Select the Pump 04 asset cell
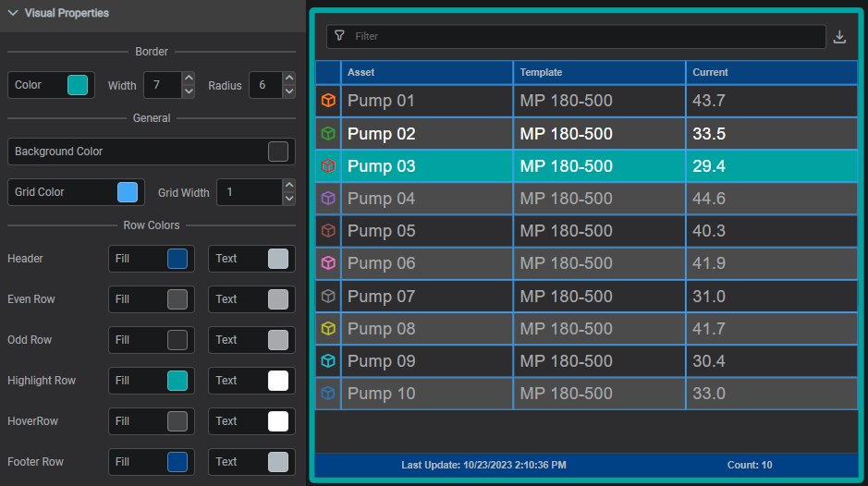The height and width of the screenshot is (486, 868). tap(427, 198)
